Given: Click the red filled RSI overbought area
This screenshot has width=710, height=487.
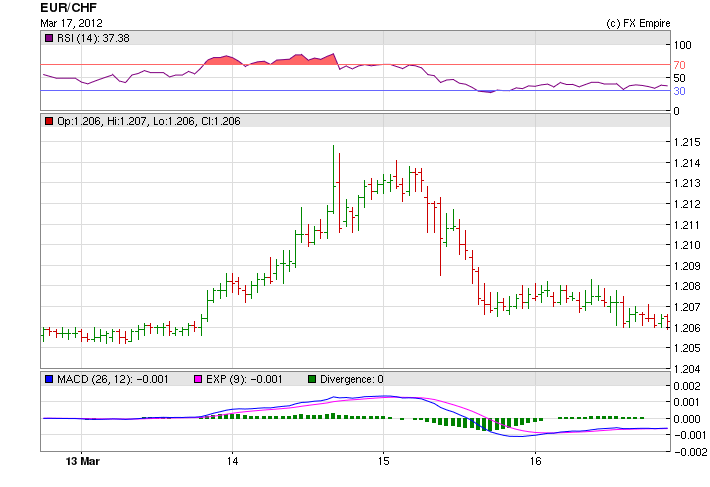Looking at the screenshot, I should pyautogui.click(x=272, y=60).
